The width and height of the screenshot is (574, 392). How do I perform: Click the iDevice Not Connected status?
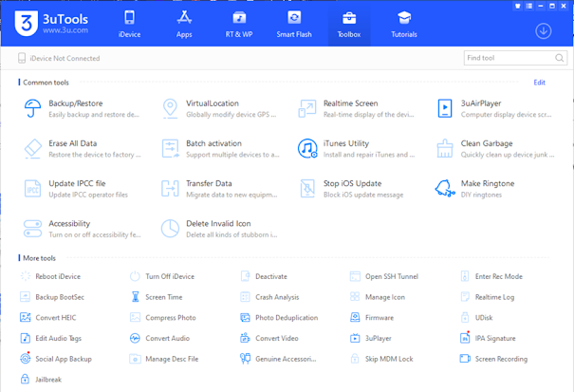(x=59, y=58)
